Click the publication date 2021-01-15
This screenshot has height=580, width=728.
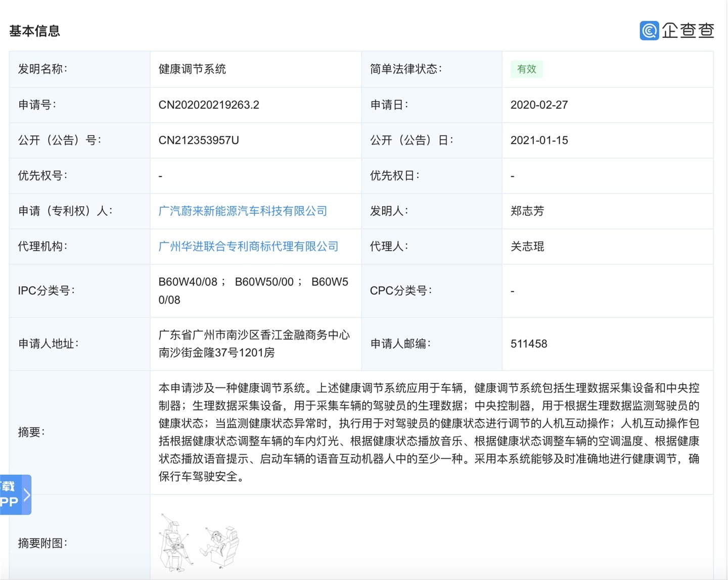click(x=539, y=140)
